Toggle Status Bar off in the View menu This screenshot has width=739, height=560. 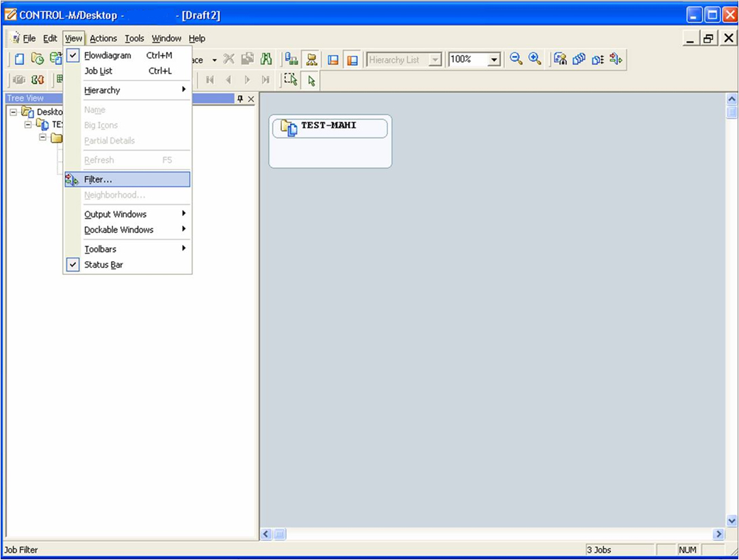[x=104, y=265]
